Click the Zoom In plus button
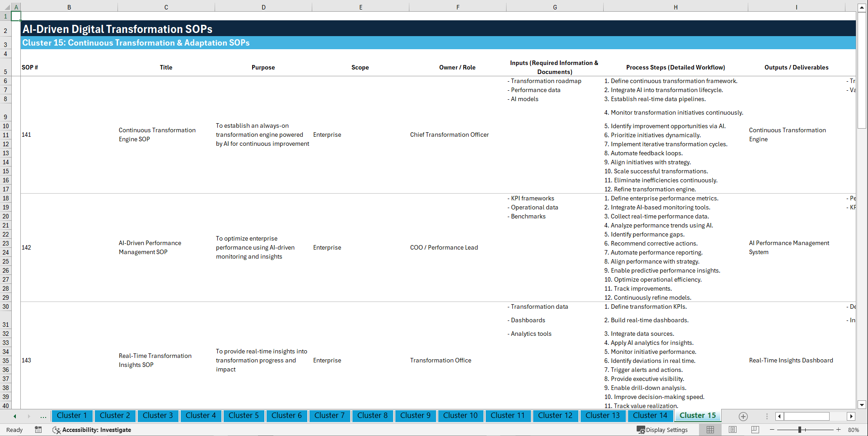 pyautogui.click(x=839, y=430)
